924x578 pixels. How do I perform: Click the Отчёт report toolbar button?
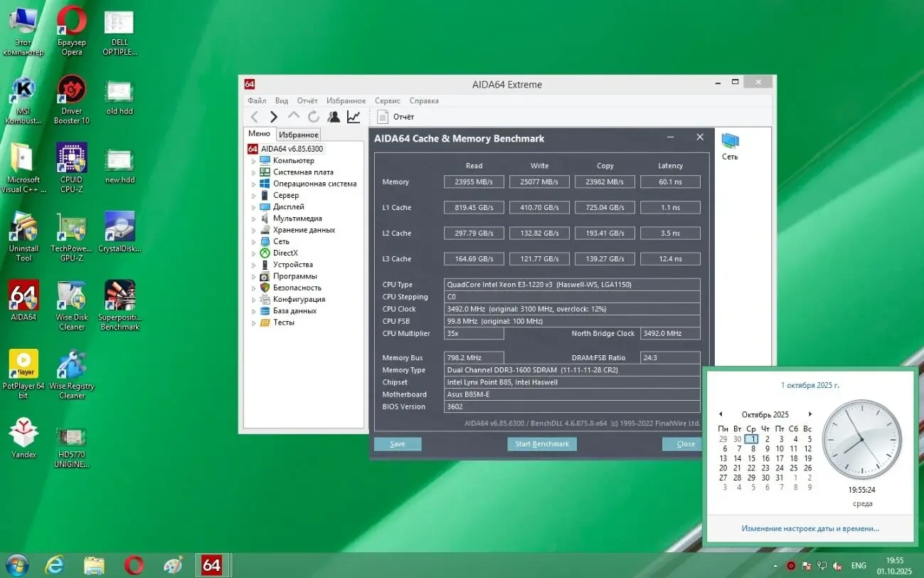396,117
